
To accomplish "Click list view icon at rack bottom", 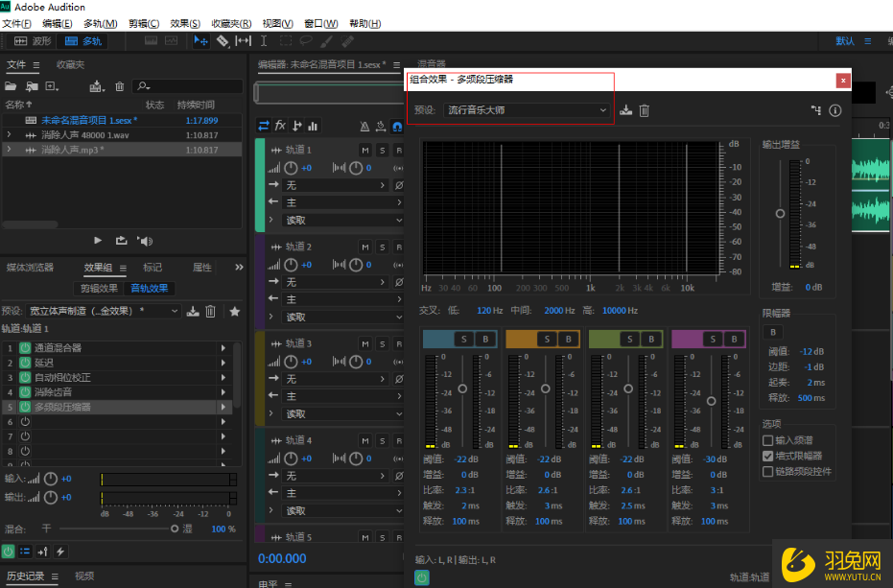I will pyautogui.click(x=25, y=551).
